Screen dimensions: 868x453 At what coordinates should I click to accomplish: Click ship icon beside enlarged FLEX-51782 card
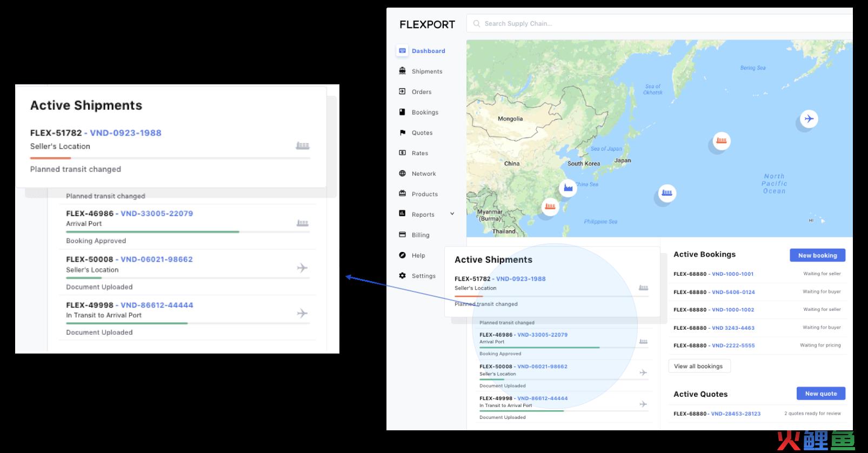click(x=303, y=146)
